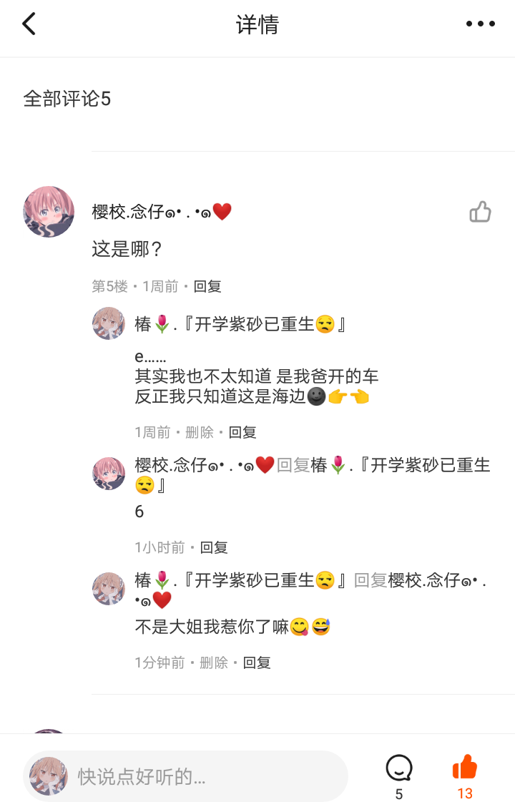Tap the comment text '这是哪？'
The height and width of the screenshot is (812, 515).
[127, 249]
